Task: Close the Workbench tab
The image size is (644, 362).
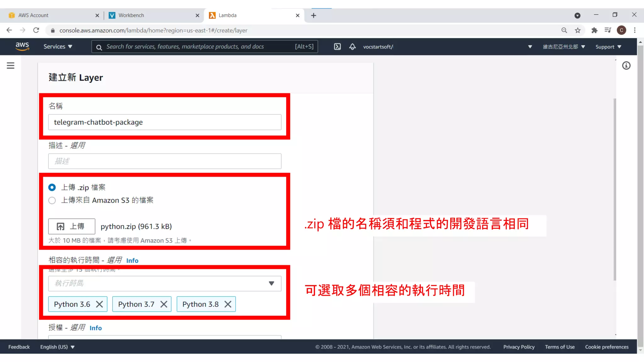Action: pyautogui.click(x=197, y=15)
